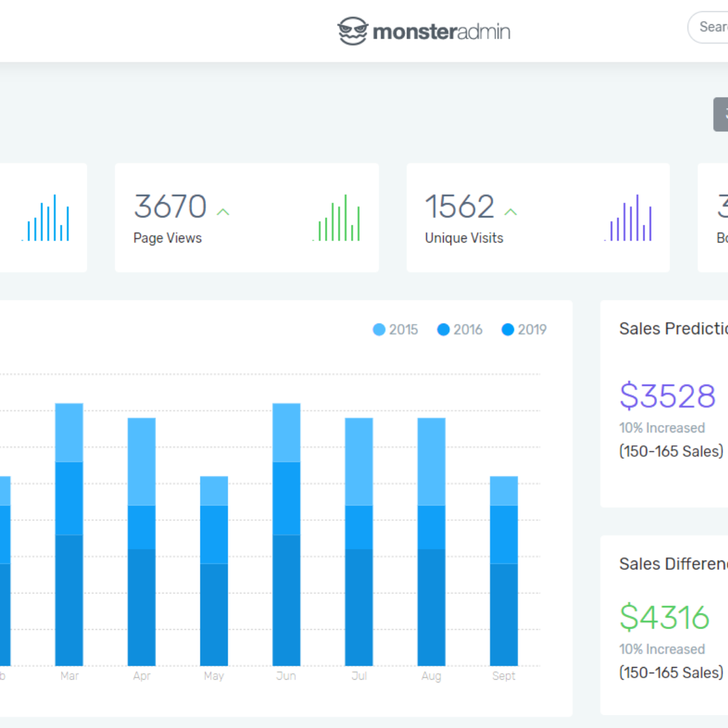Click the $3528 sales prediction amount
Screen dimensions: 728x728
pos(668,396)
